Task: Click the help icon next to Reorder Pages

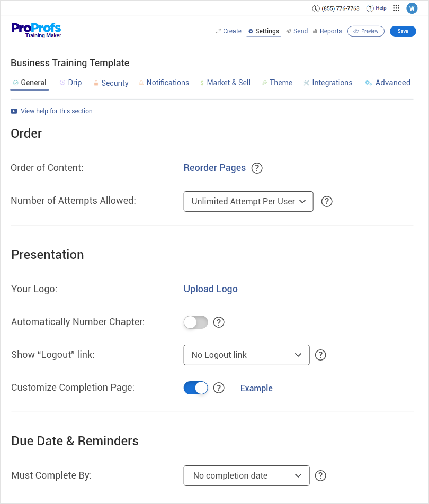Action: [257, 168]
